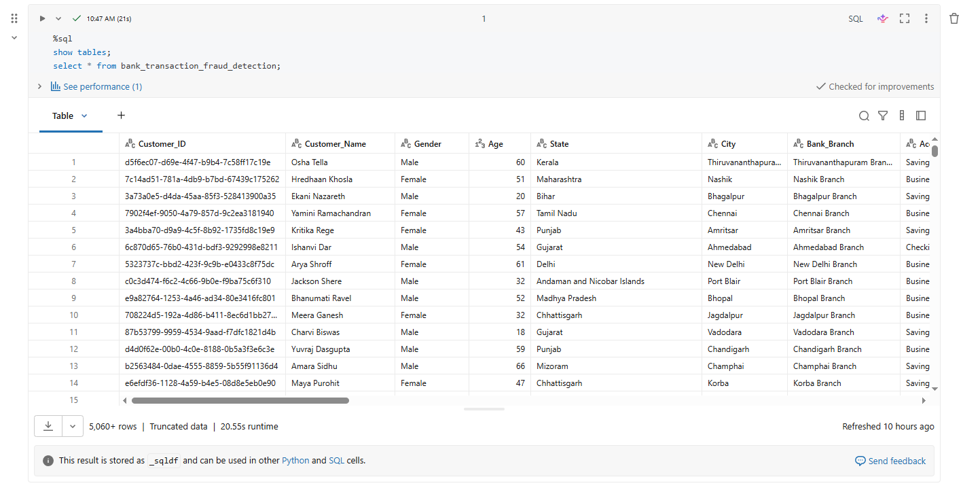Search the results table
Screen dimensions: 980x492
pos(864,116)
